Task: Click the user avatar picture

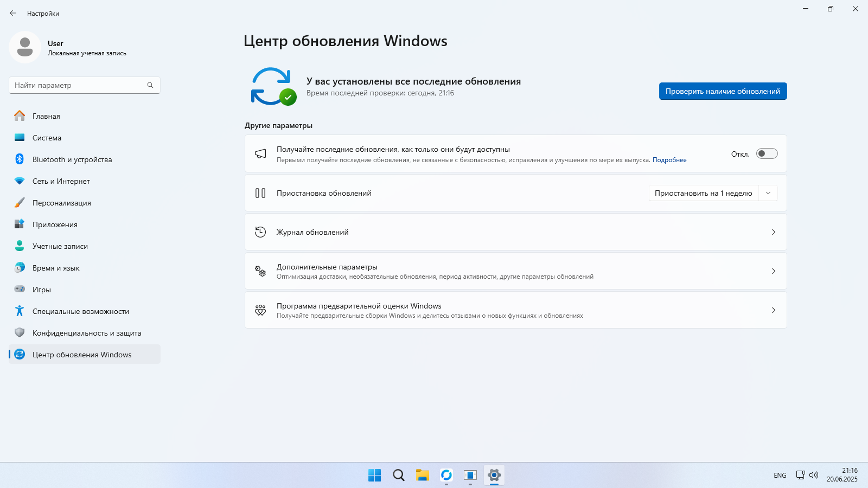Action: 25,47
